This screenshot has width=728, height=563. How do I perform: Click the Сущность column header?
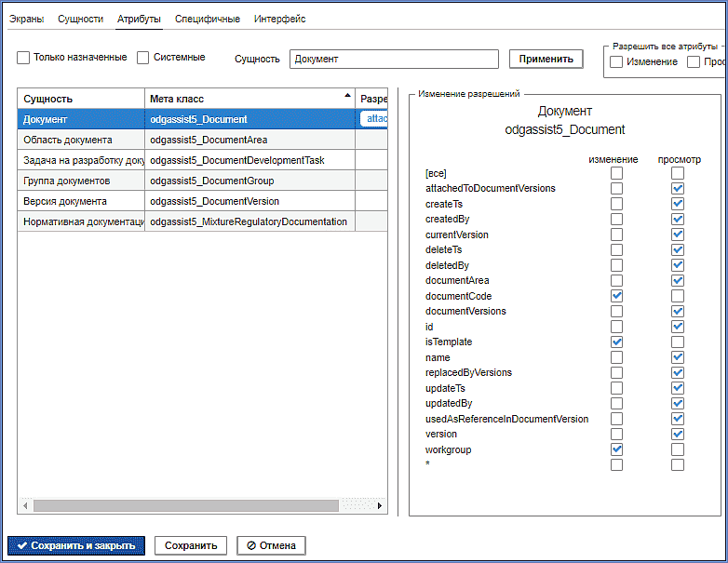click(x=81, y=99)
